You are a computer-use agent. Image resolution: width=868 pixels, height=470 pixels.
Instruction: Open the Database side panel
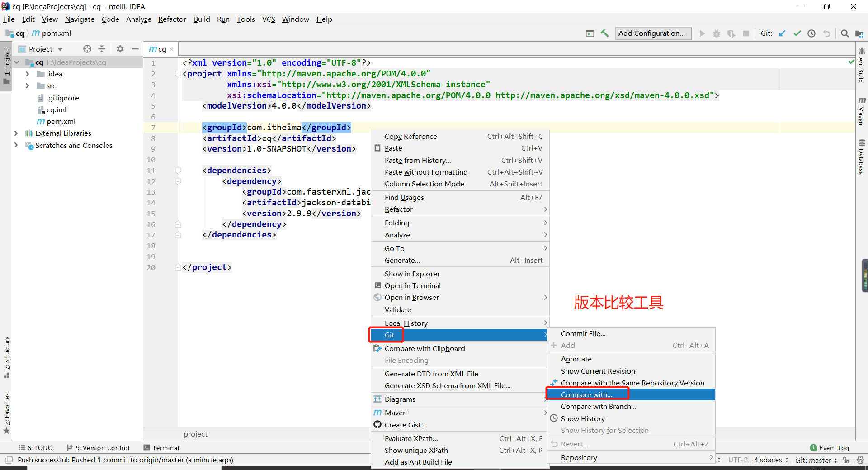tap(862, 157)
